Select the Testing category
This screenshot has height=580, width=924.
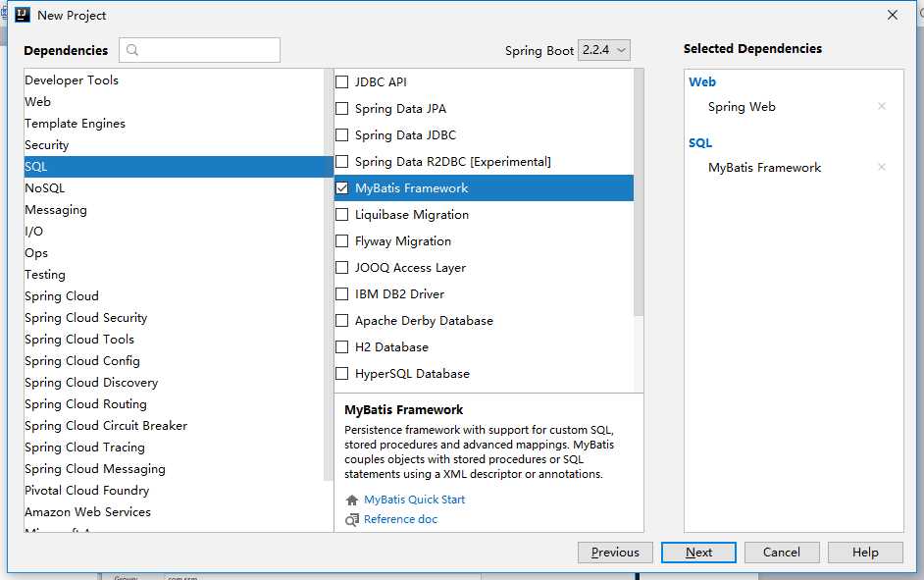pos(175,275)
